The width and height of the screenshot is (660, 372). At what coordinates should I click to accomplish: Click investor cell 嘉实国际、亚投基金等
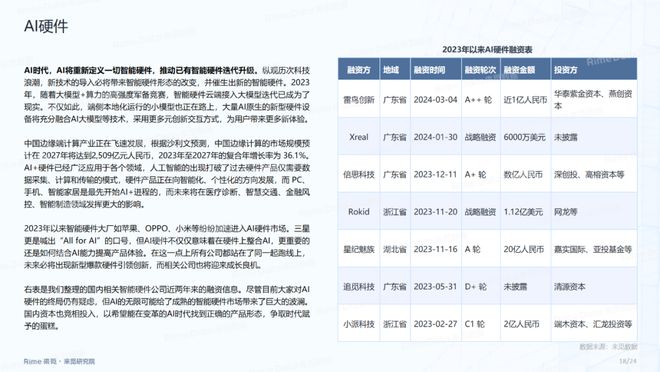click(593, 249)
